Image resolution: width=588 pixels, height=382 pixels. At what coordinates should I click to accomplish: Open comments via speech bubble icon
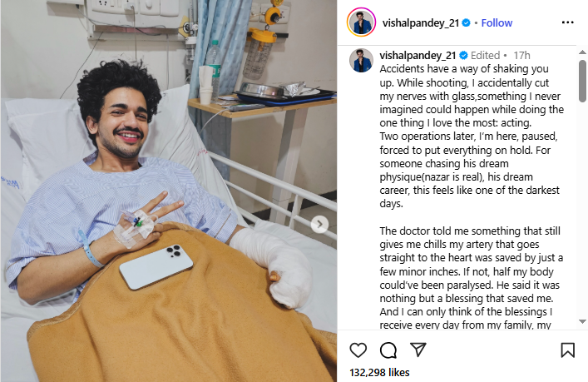[388, 350]
